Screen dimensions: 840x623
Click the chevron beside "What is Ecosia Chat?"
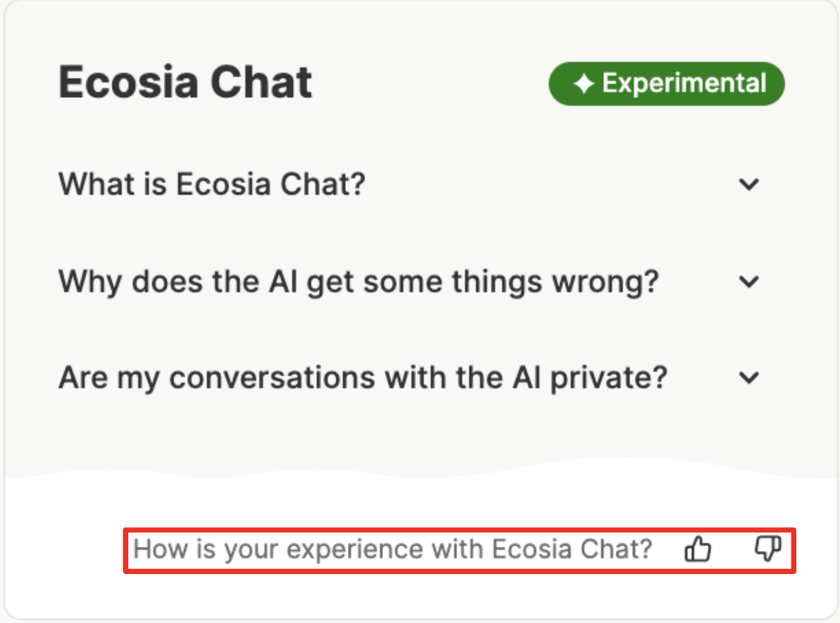point(749,185)
